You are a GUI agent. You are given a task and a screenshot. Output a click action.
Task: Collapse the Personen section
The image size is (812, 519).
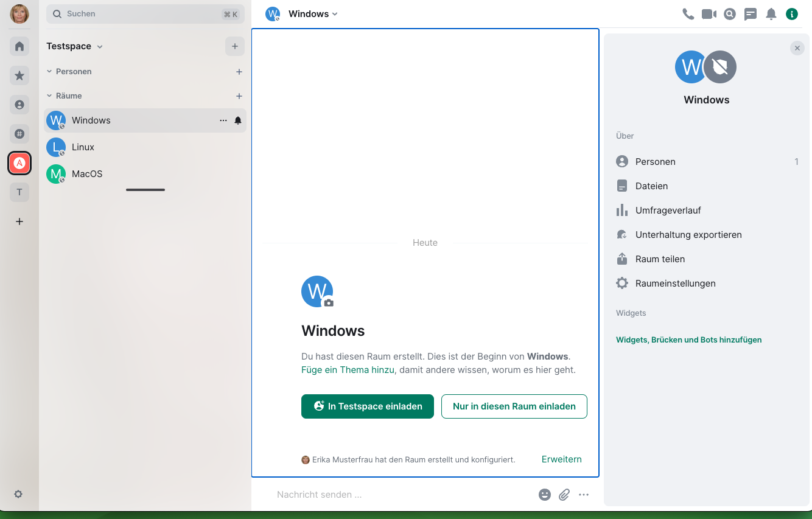click(69, 71)
